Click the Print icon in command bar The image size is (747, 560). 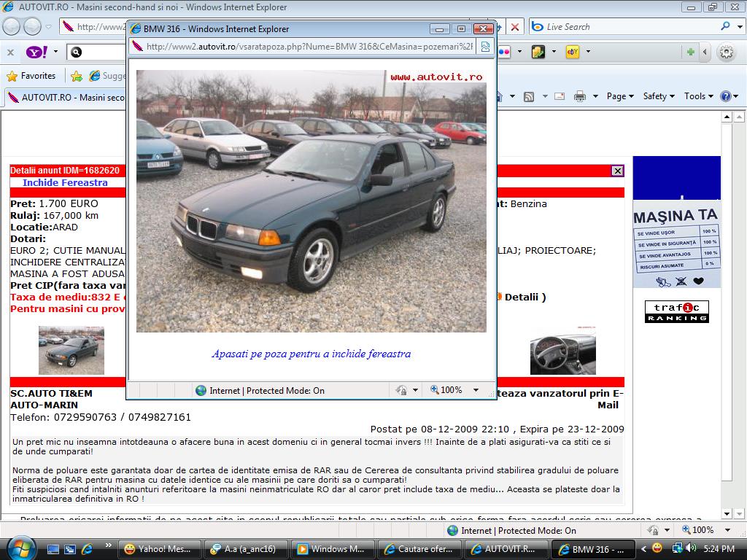(x=580, y=96)
